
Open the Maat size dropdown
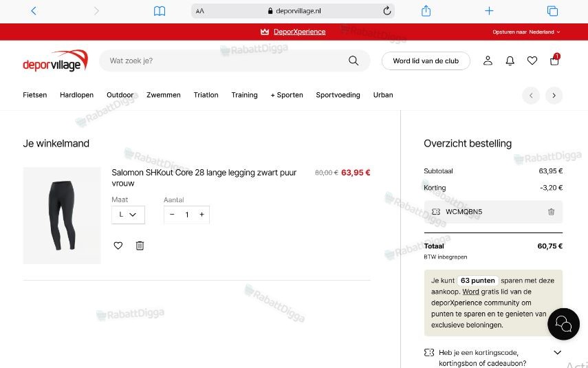tap(128, 215)
